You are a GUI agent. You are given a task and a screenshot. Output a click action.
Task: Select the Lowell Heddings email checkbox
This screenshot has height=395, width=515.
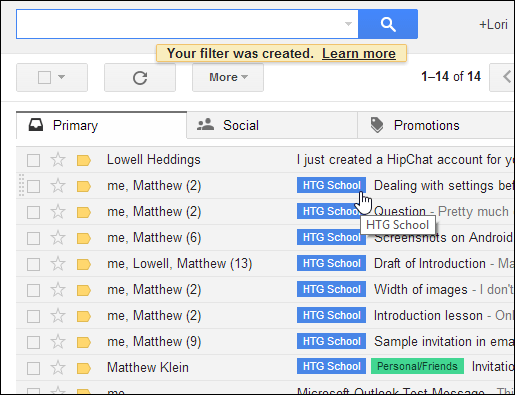(33, 160)
